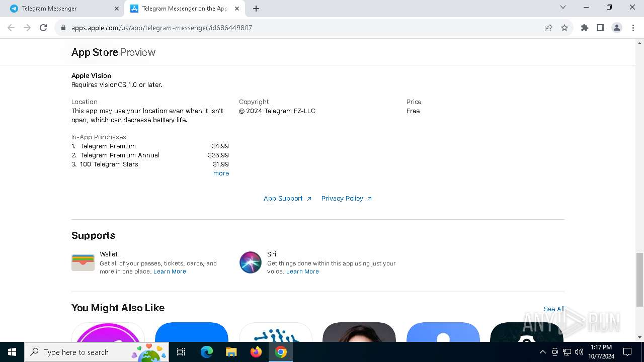
Task: Click the $35.99 price value
Action: 218,155
